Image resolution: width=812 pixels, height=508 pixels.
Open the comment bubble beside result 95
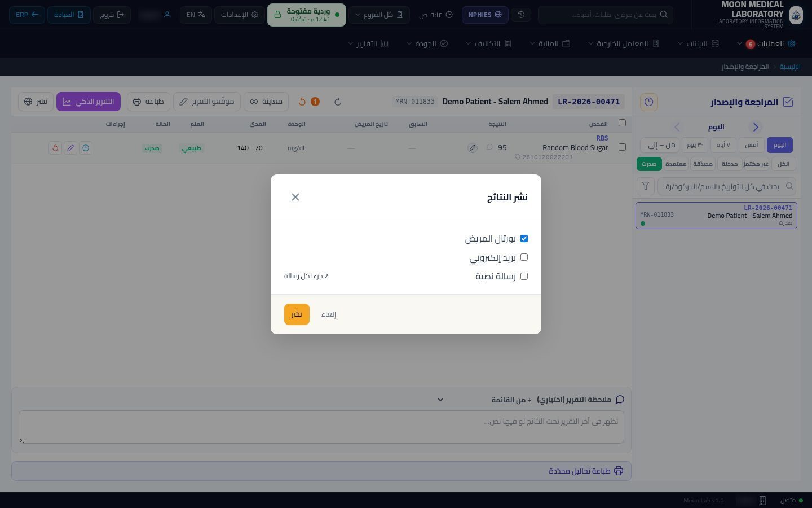[x=489, y=148]
